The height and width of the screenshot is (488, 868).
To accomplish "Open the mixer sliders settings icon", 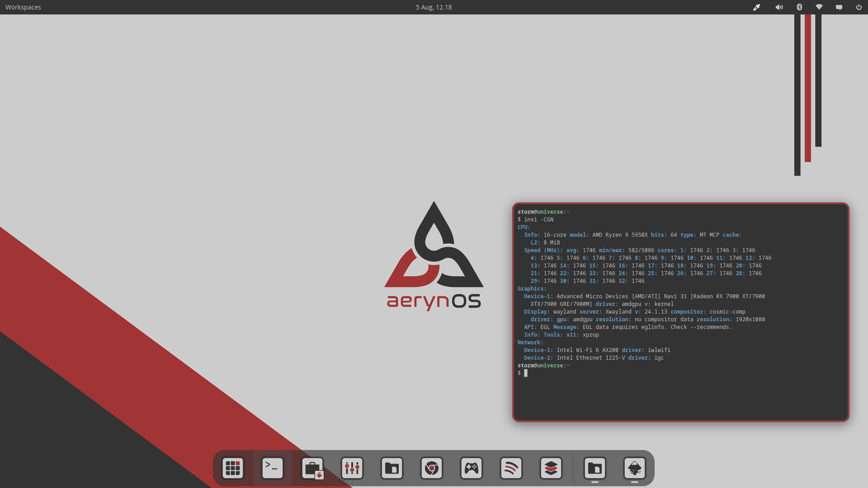I will 352,468.
